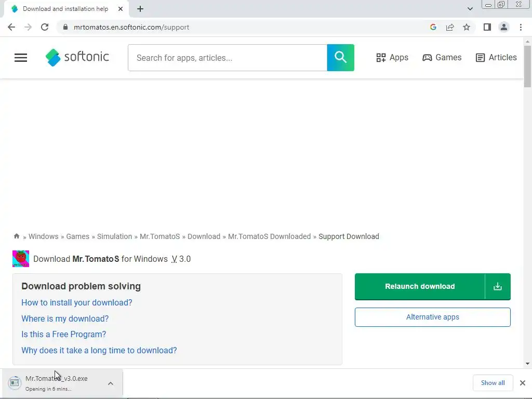This screenshot has width=532, height=399.
Task: Open the Softonic hamburger menu
Action: 21,58
